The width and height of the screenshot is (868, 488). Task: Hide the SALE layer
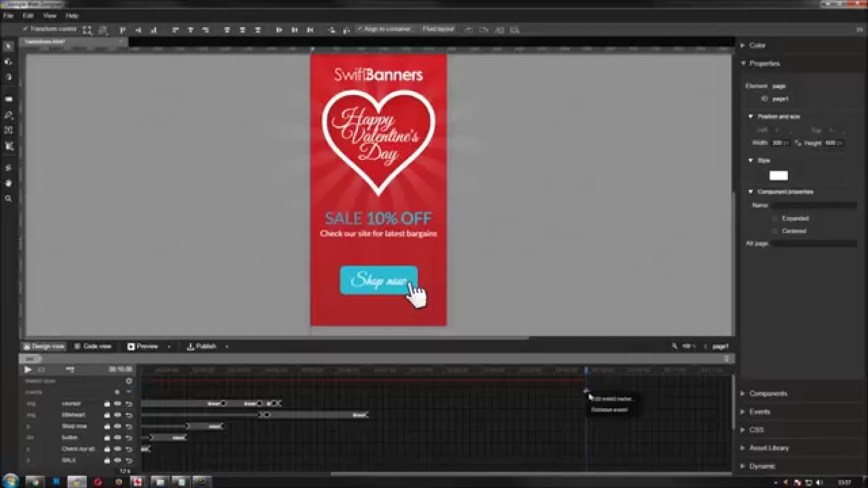117,460
